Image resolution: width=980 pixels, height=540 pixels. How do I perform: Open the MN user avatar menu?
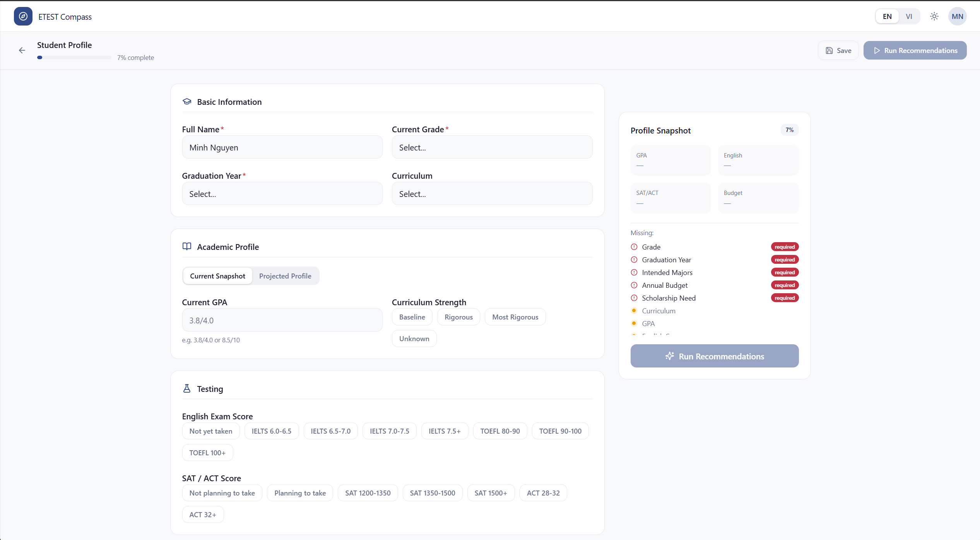[x=957, y=16]
